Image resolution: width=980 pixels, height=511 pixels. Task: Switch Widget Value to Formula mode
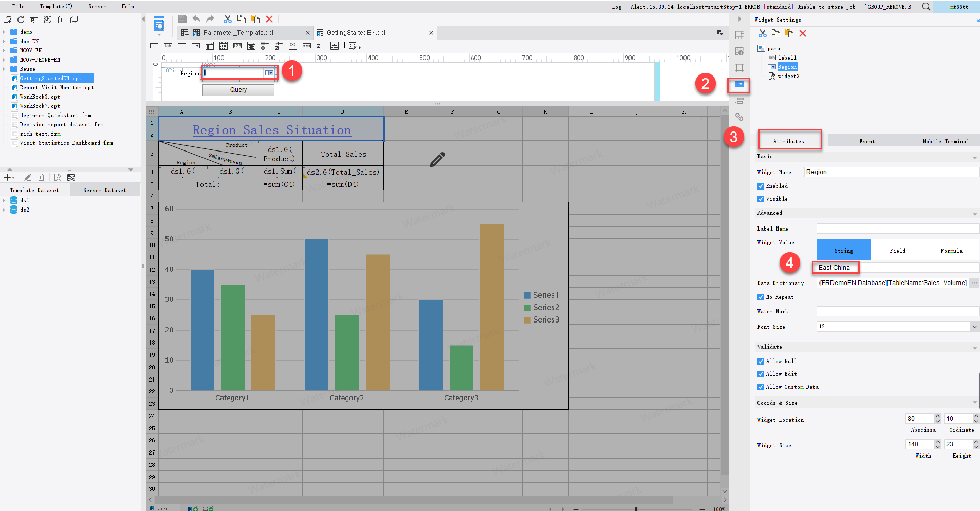(x=951, y=250)
